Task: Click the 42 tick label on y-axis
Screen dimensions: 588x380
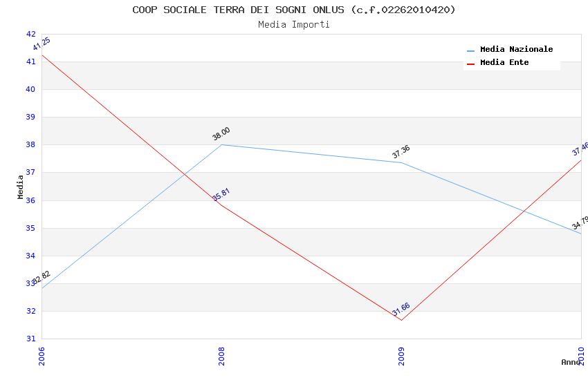Action: 30,34
